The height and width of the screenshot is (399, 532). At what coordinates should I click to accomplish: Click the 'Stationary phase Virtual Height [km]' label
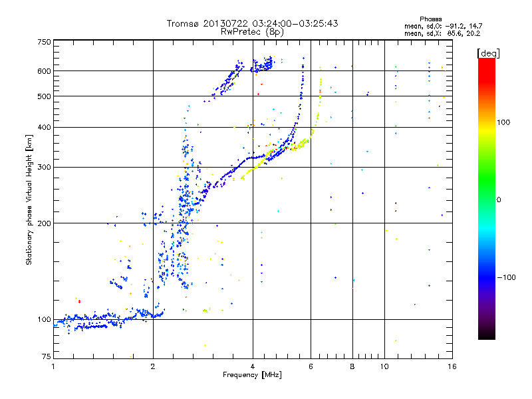pos(29,199)
